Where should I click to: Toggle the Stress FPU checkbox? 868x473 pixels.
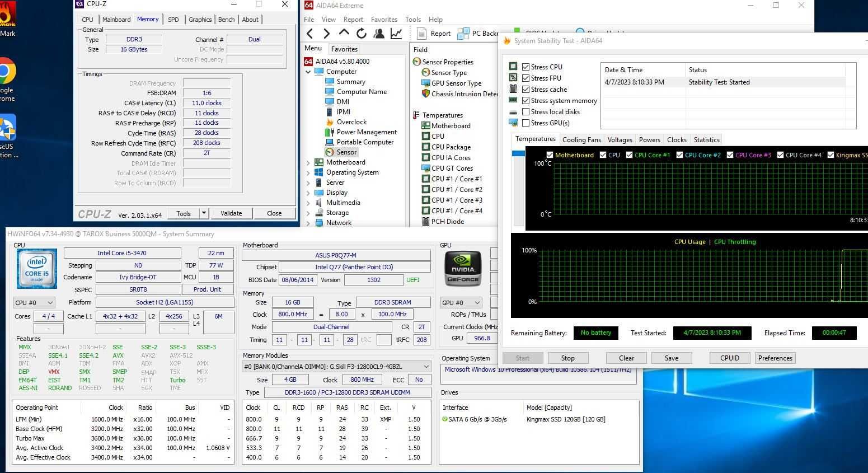pos(526,78)
